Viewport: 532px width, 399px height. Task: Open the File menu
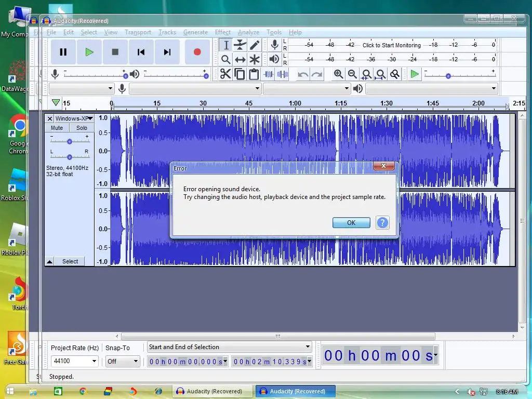51,32
